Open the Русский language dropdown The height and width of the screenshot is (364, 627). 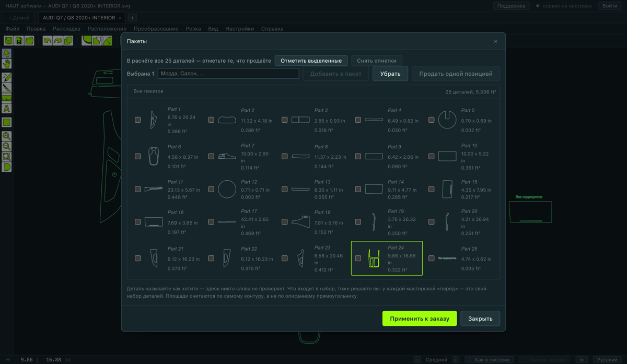[607, 359]
